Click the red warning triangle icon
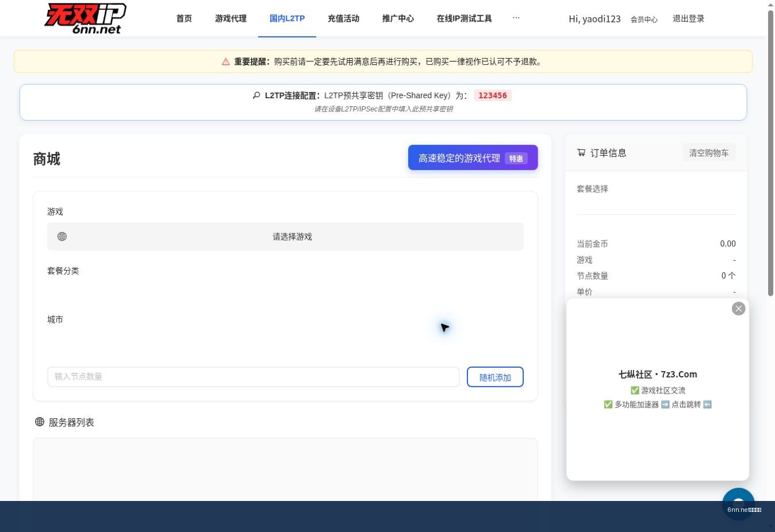775x532 pixels. [226, 62]
